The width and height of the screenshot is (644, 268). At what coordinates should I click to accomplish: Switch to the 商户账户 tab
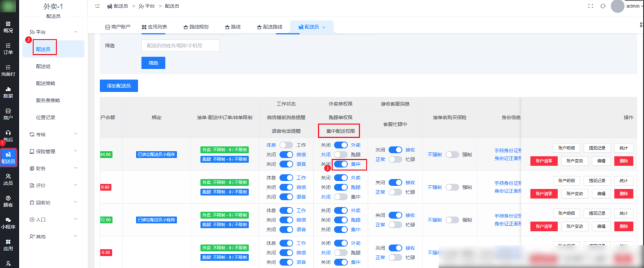point(118,26)
